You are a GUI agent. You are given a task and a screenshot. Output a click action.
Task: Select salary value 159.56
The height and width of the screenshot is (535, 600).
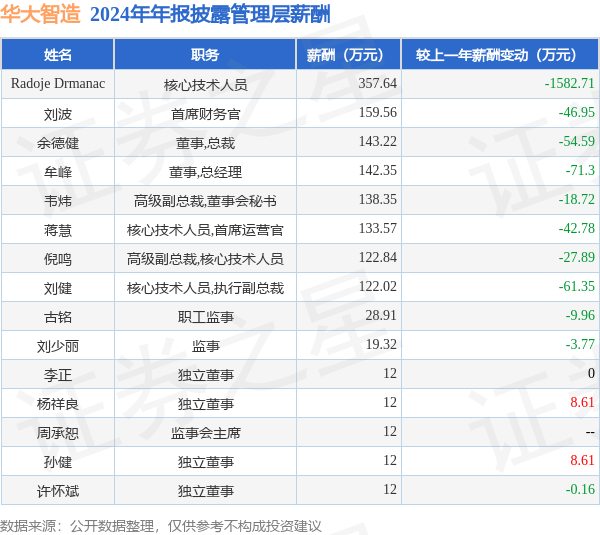378,112
